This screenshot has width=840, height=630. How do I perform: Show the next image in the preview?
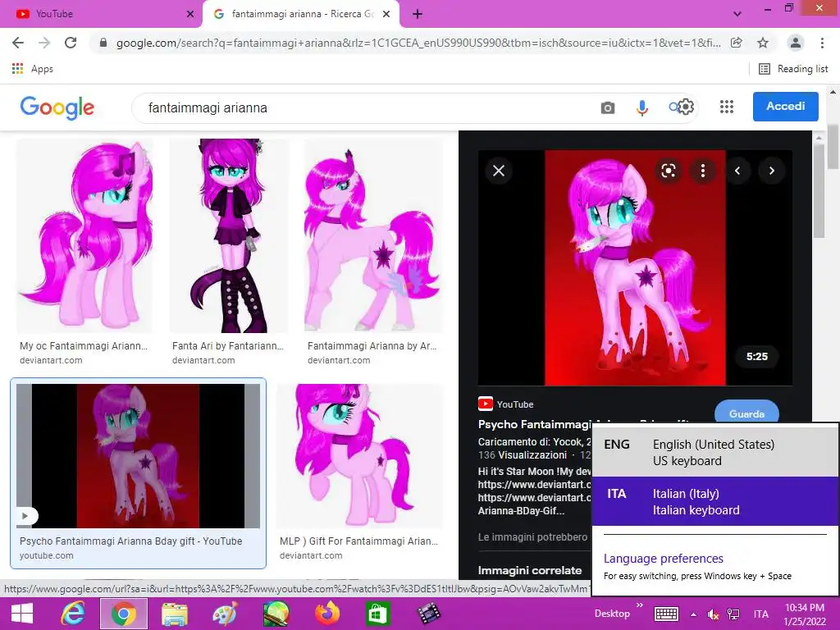point(771,171)
